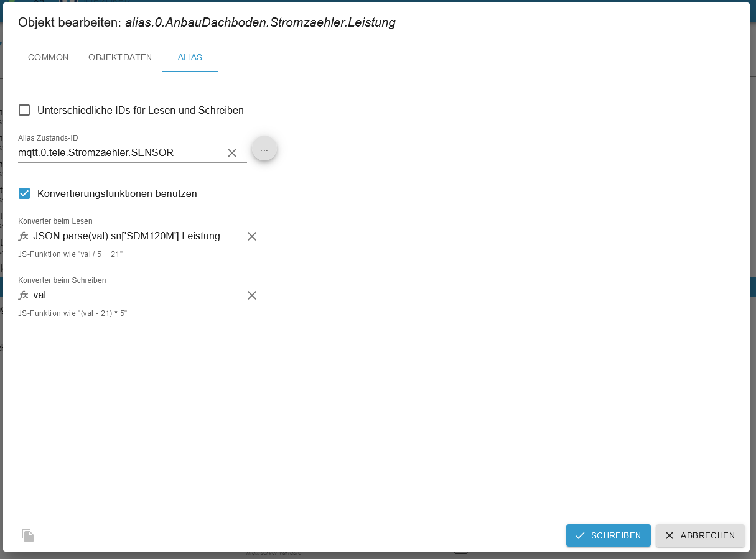Screen dimensions: 756x559
Task: Click the dialog title alias.0.AnbauDachboden.Stromzaehler.Leistung
Action: (x=260, y=22)
